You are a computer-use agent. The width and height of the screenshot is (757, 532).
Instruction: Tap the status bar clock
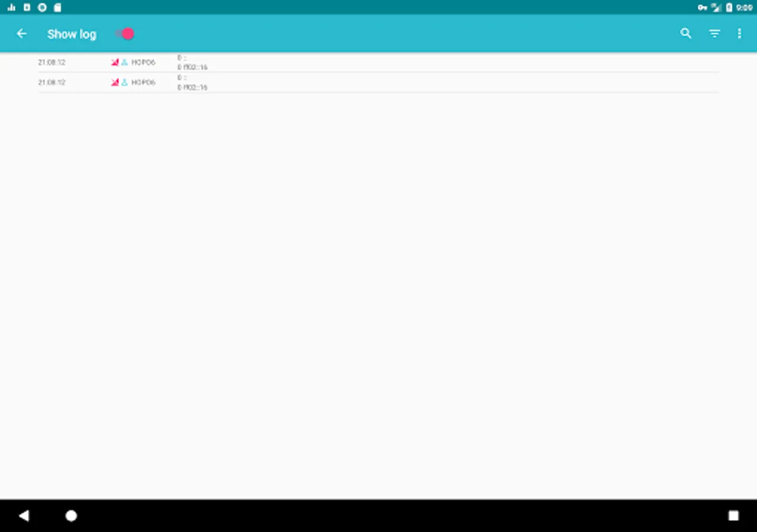[744, 8]
